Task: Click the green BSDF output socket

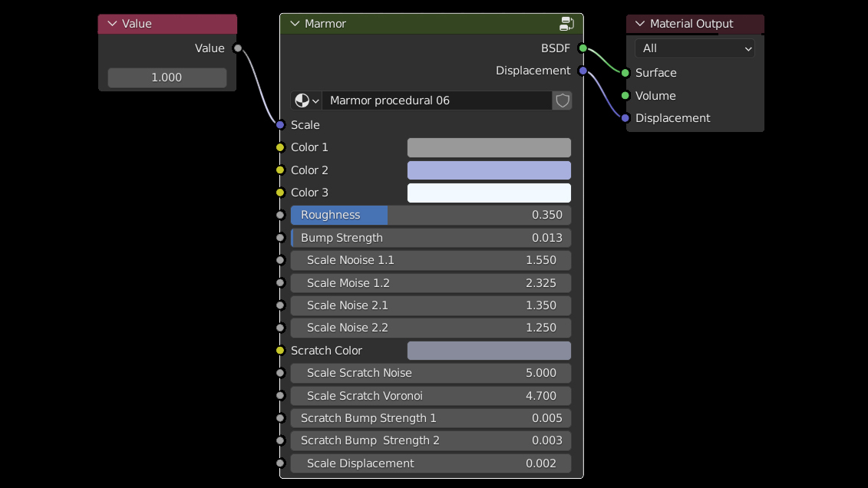Action: point(583,48)
